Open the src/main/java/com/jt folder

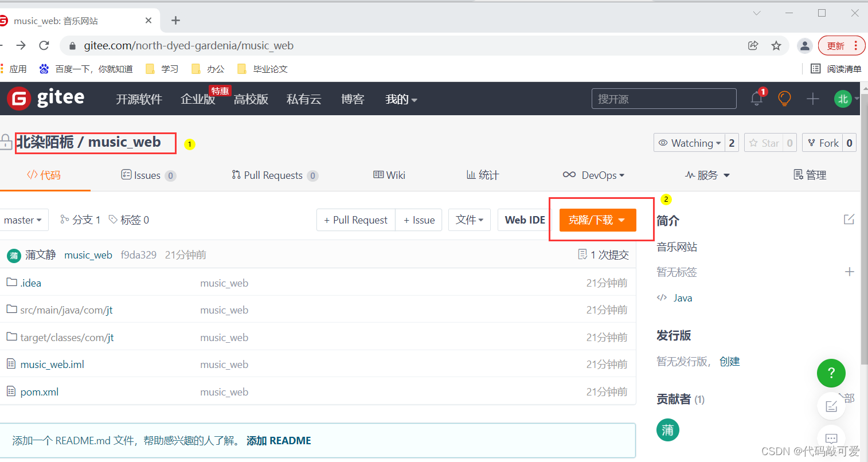coord(66,310)
